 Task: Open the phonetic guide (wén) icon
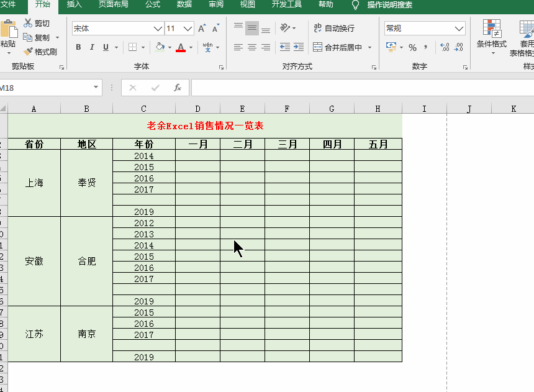[207, 47]
